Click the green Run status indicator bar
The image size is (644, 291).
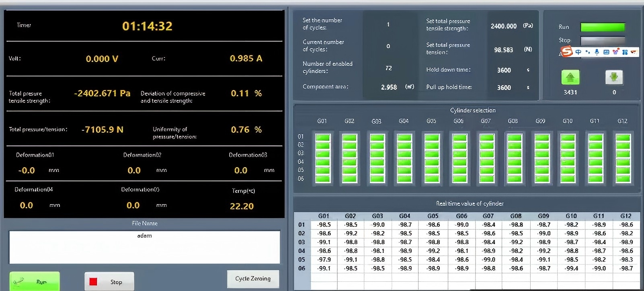[602, 27]
